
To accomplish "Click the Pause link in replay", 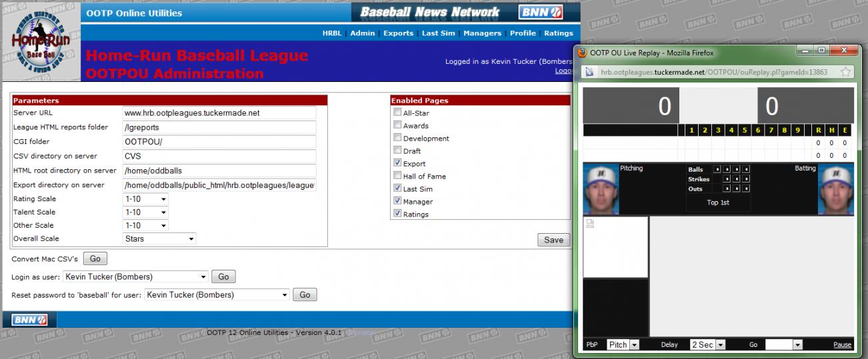I will coord(842,344).
